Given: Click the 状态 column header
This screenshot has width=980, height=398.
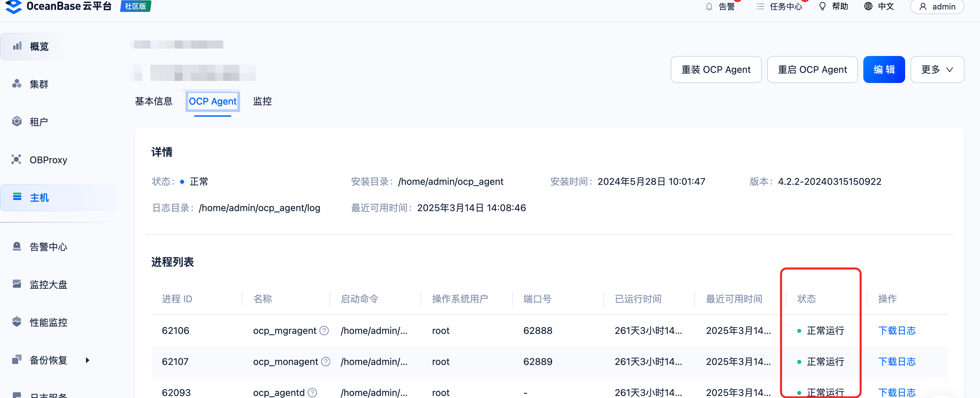Looking at the screenshot, I should click(807, 299).
